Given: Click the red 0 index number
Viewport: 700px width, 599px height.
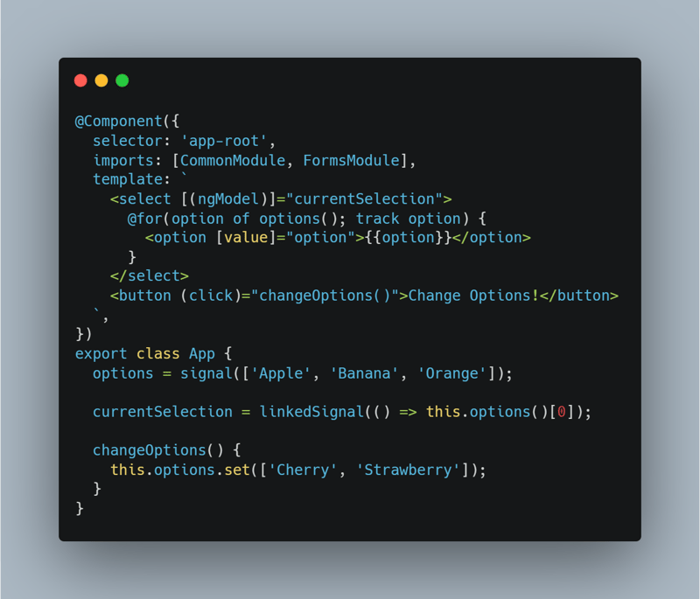Looking at the screenshot, I should (x=562, y=412).
